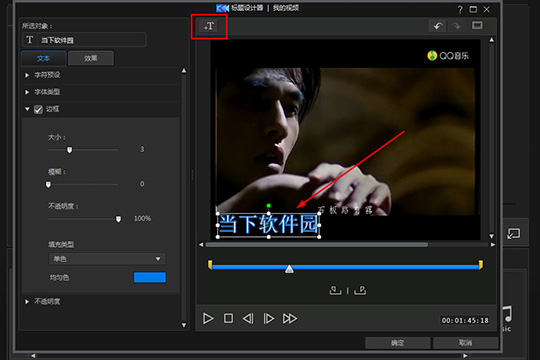
Task: Click the add text (T) tool icon
Action: click(209, 26)
